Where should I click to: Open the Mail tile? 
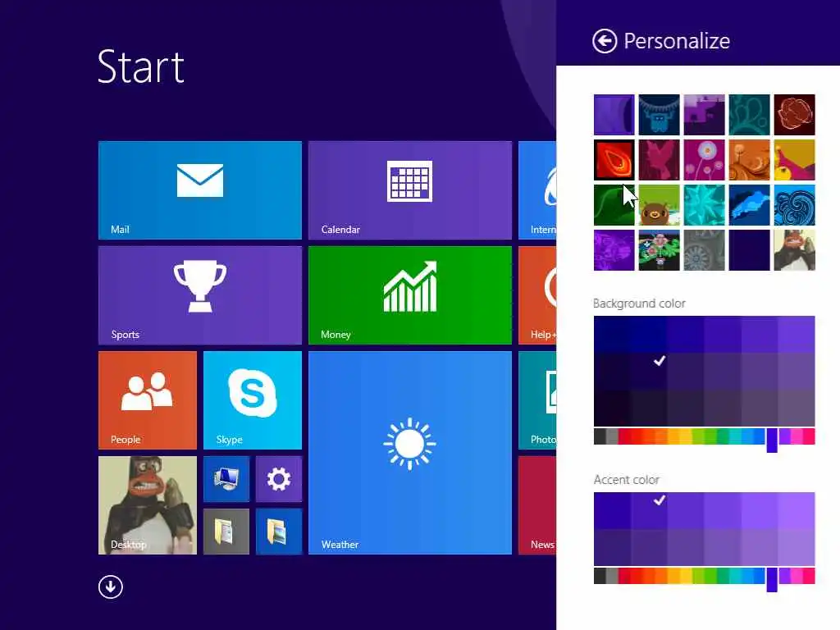[200, 190]
